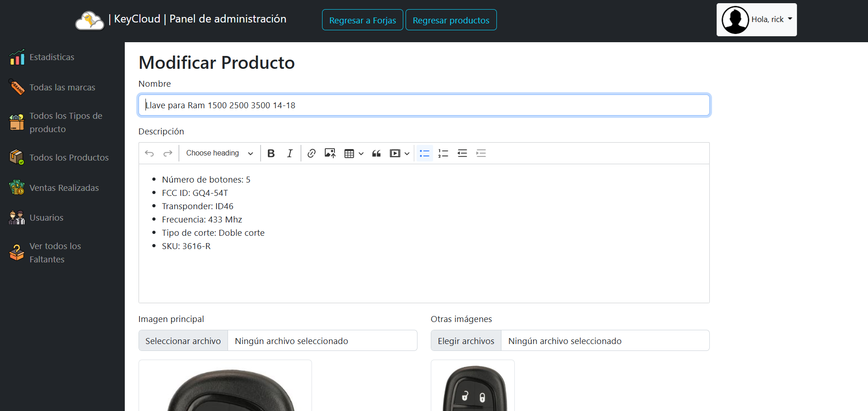
Task: Click the Nombre text field
Action: click(x=424, y=106)
